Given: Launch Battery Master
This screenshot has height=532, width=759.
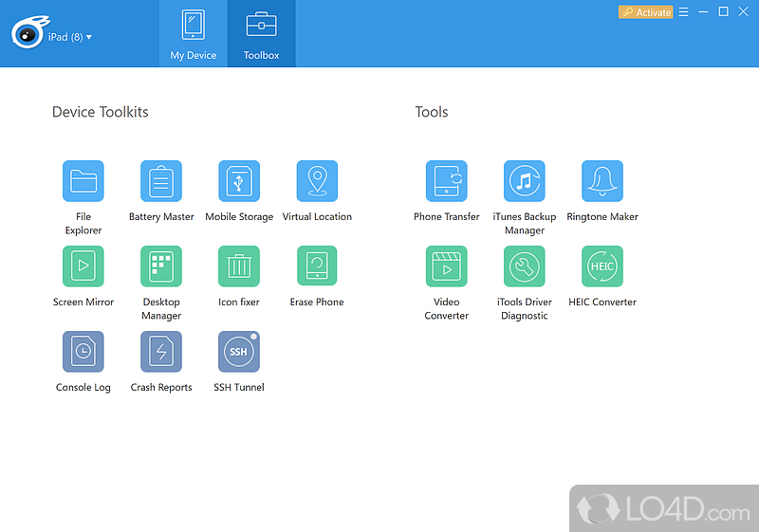Looking at the screenshot, I should point(161,181).
